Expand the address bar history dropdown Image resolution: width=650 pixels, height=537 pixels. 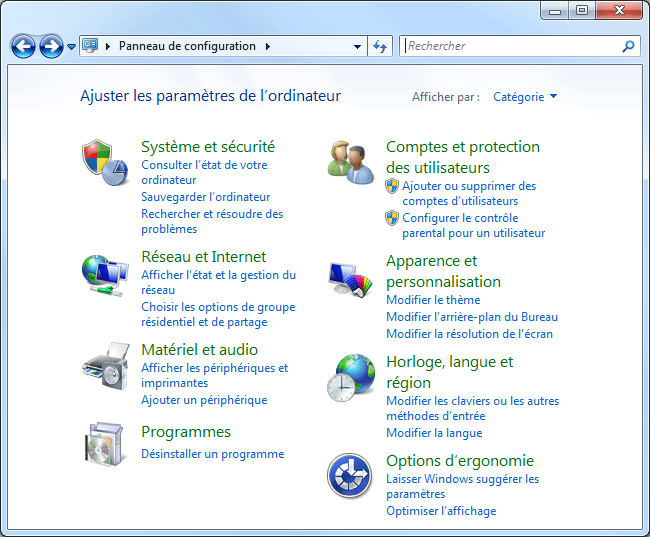coord(357,46)
